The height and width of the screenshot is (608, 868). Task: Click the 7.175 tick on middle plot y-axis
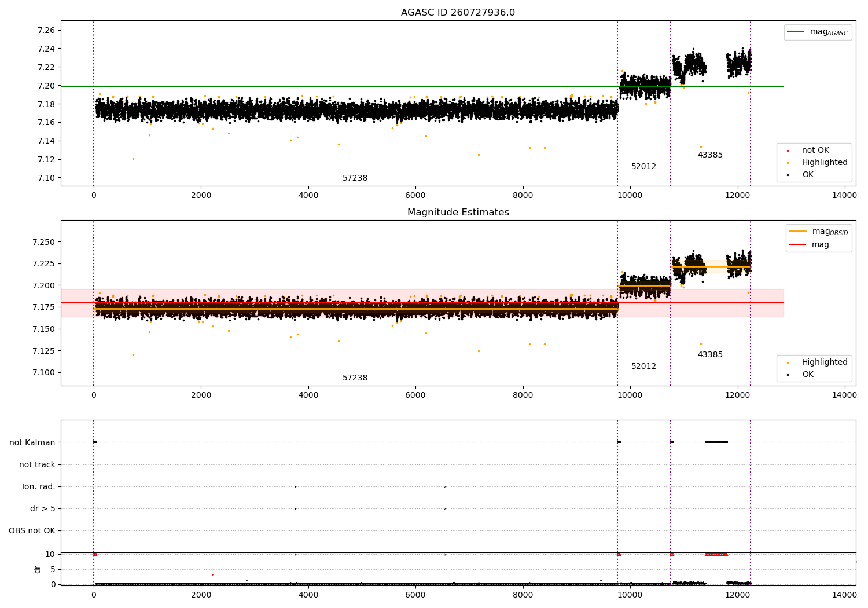[43, 307]
